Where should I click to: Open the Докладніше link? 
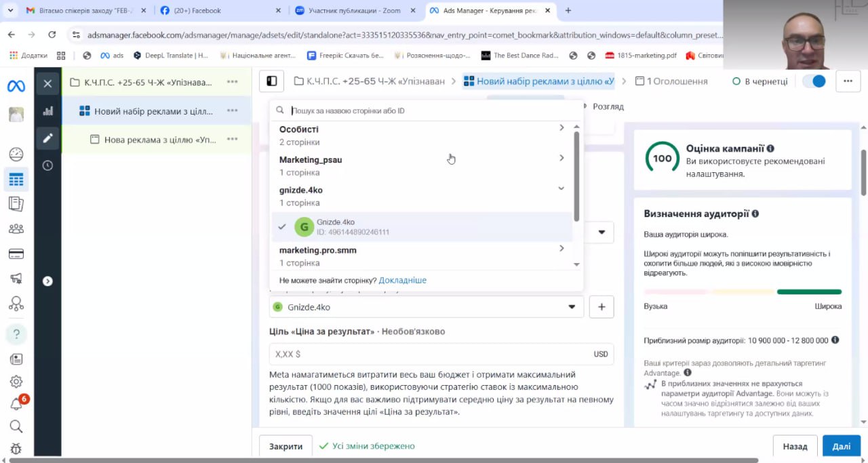click(x=402, y=281)
